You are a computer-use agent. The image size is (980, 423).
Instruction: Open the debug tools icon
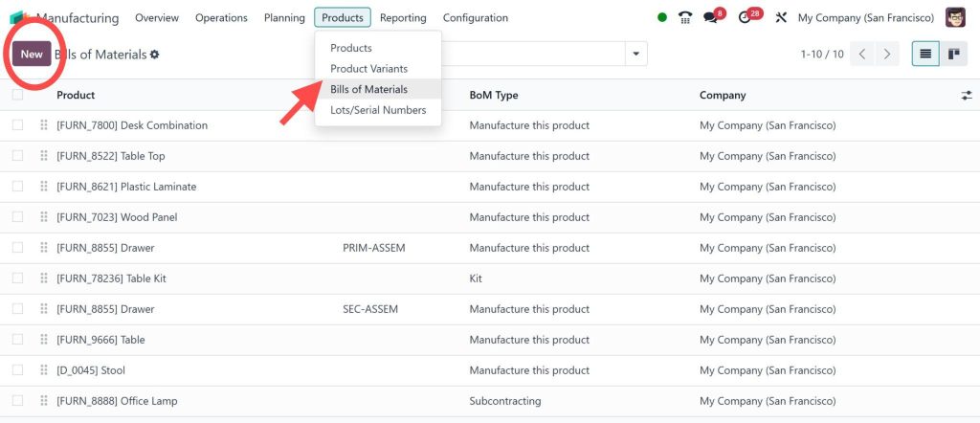click(781, 17)
